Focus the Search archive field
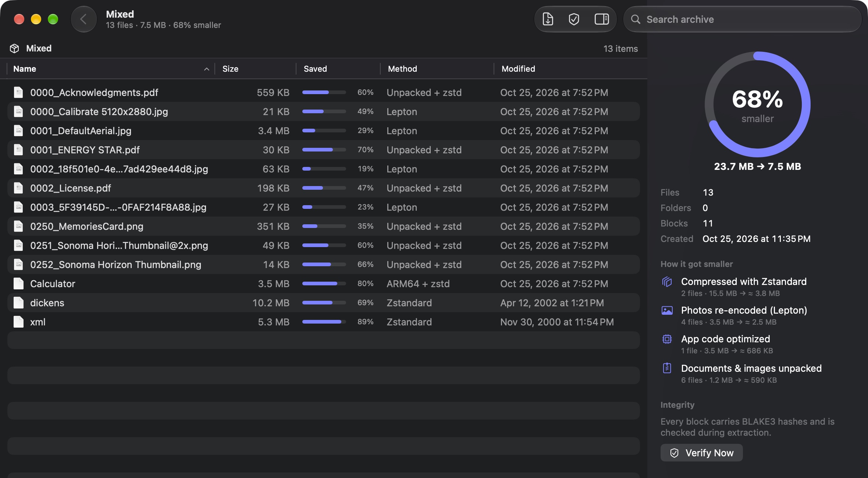Viewport: 868px width, 478px height. pos(742,19)
